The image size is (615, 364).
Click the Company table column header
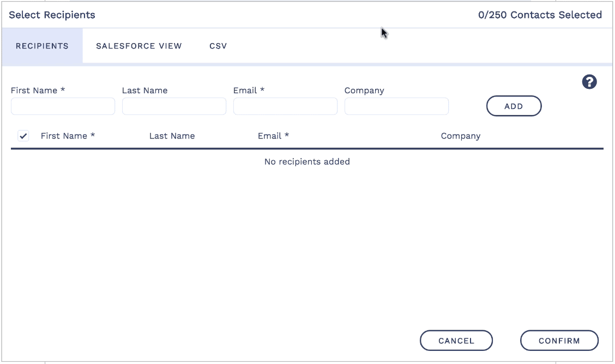click(x=460, y=136)
